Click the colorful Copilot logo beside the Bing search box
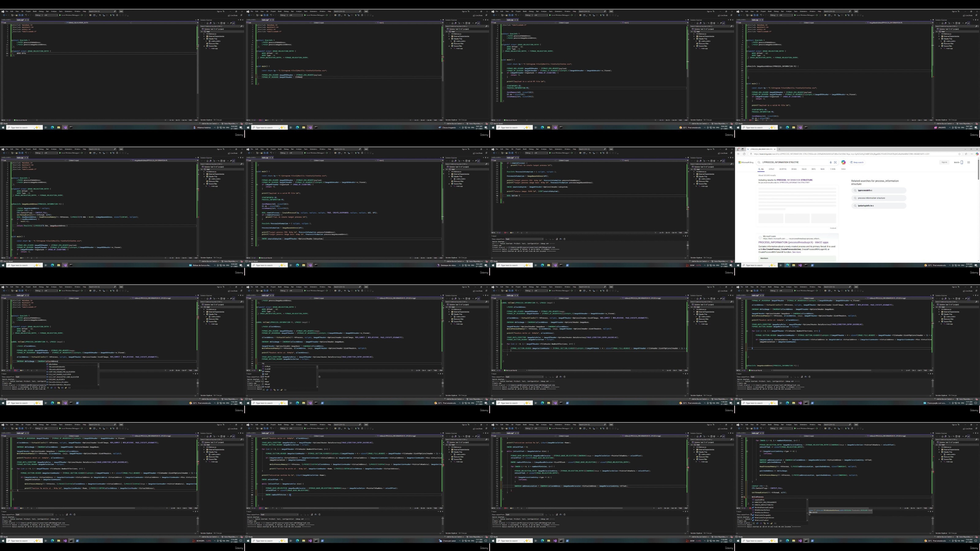This screenshot has height=551, width=980. click(843, 162)
